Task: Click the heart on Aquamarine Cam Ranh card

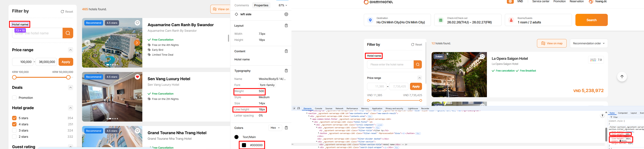Action: [x=137, y=23]
